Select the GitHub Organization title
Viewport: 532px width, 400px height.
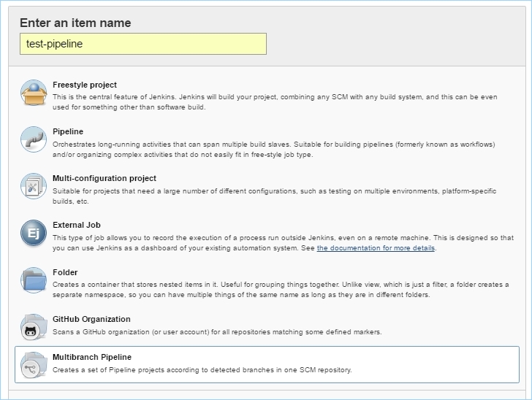[91, 319]
